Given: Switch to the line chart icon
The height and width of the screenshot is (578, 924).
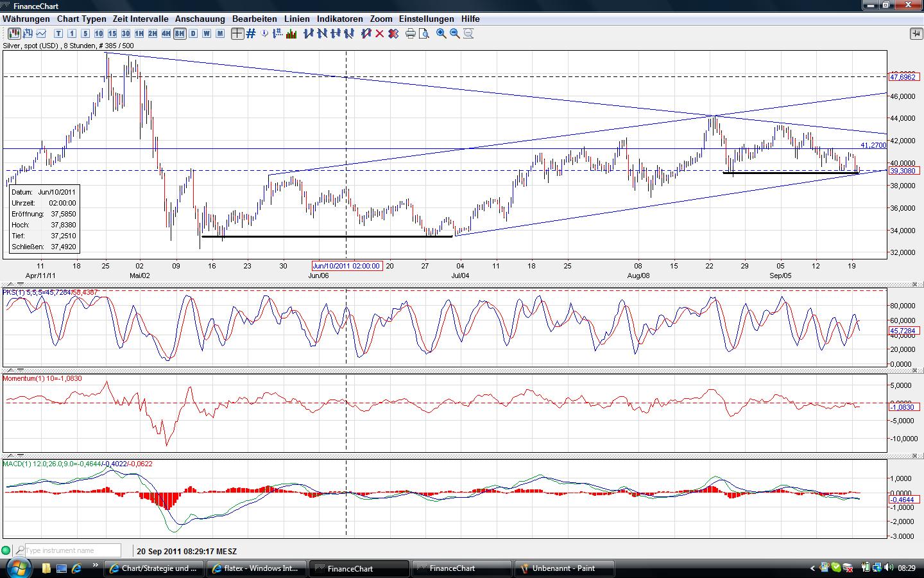Looking at the screenshot, I should coord(42,33).
